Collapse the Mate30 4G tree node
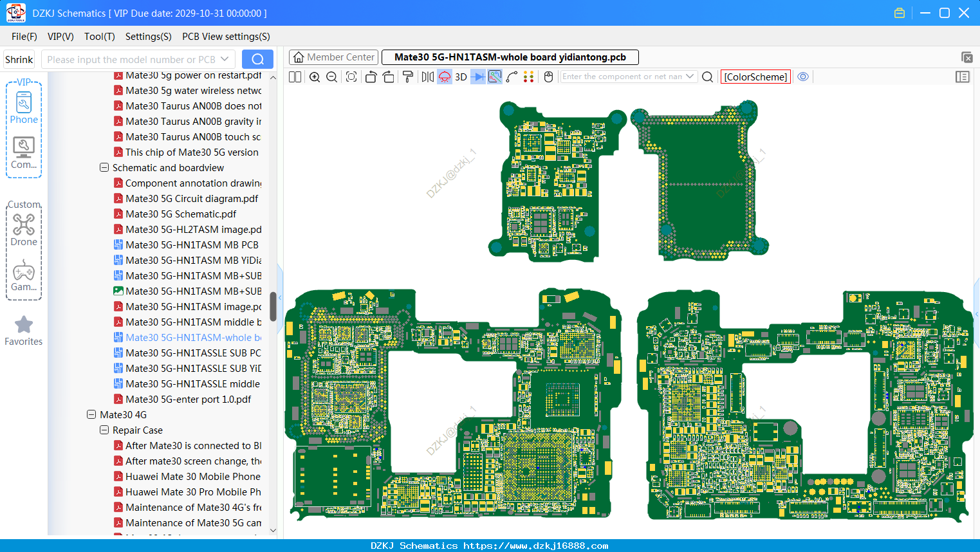The image size is (980, 552). 91,414
